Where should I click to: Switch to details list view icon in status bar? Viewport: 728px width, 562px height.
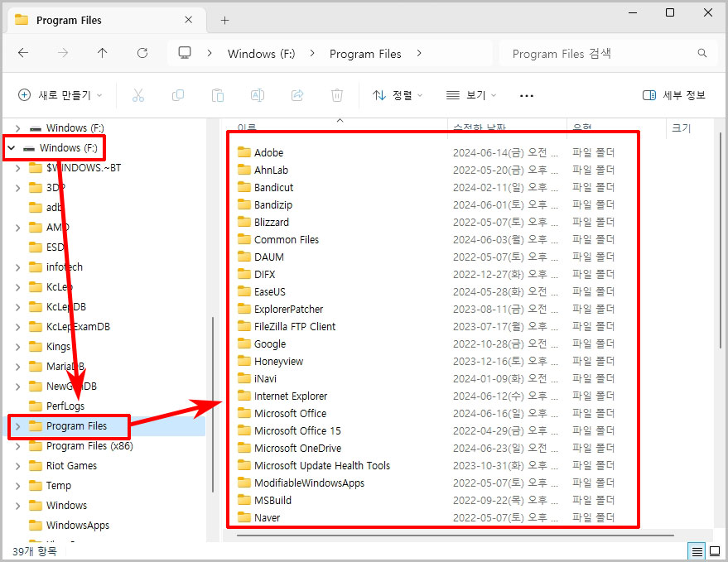tap(697, 552)
